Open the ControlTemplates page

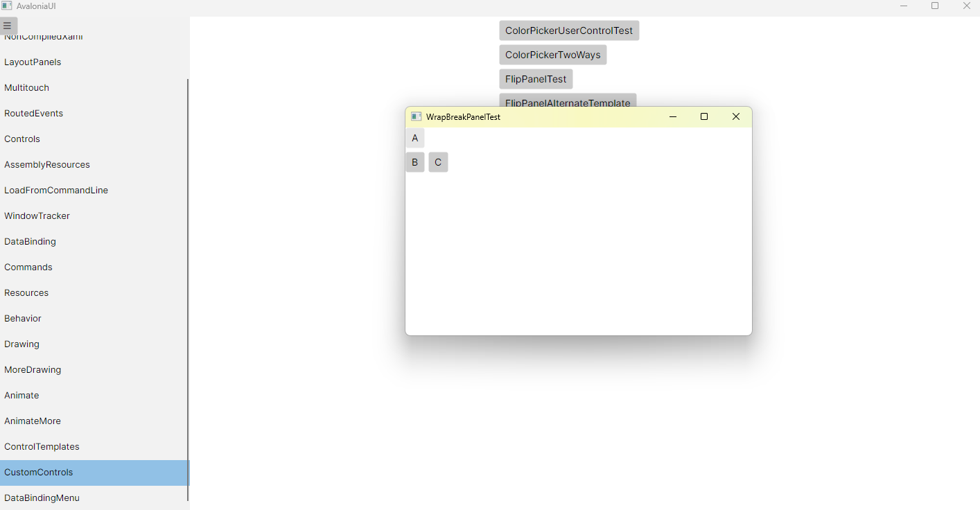[x=42, y=446]
